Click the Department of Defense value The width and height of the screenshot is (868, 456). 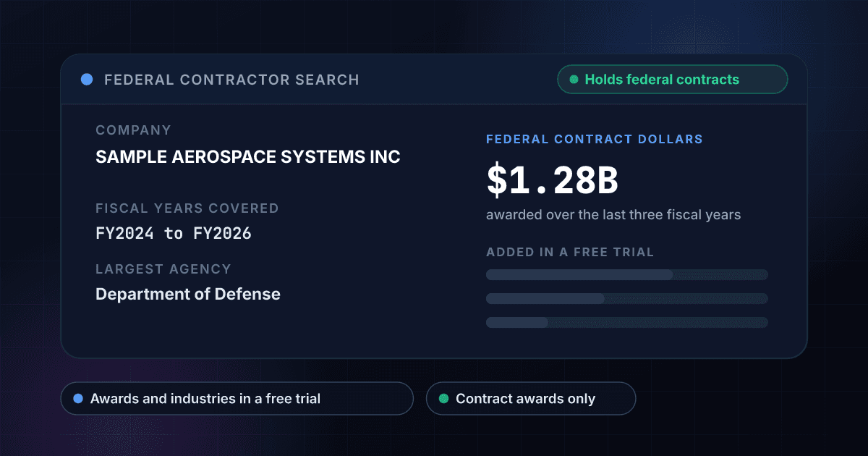tap(188, 294)
